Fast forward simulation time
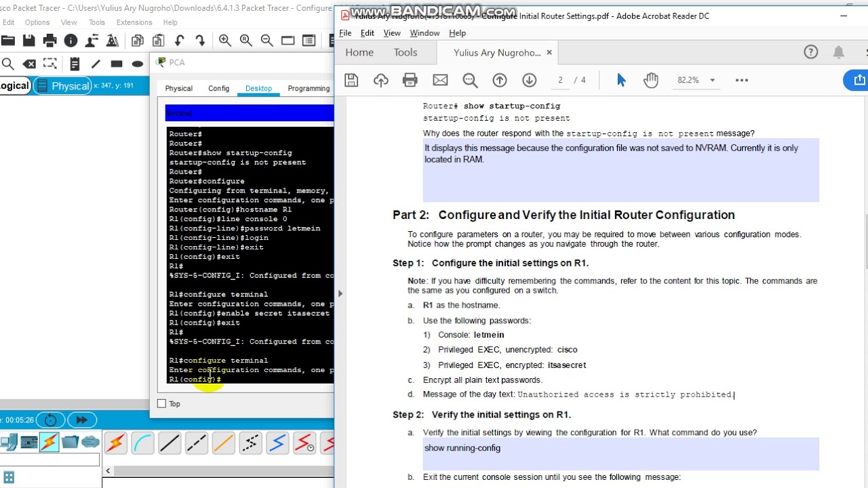The image size is (868, 488). pyautogui.click(x=82, y=420)
